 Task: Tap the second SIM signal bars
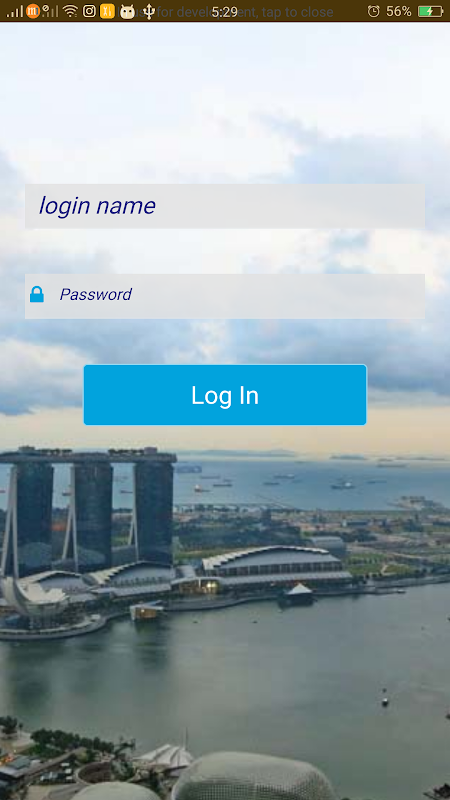pyautogui.click(x=50, y=11)
